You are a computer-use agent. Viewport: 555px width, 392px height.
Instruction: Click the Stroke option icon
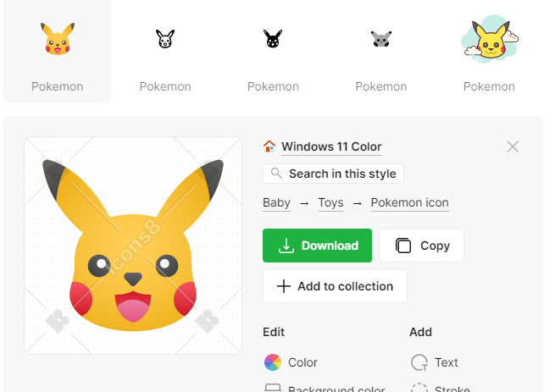click(x=419, y=388)
